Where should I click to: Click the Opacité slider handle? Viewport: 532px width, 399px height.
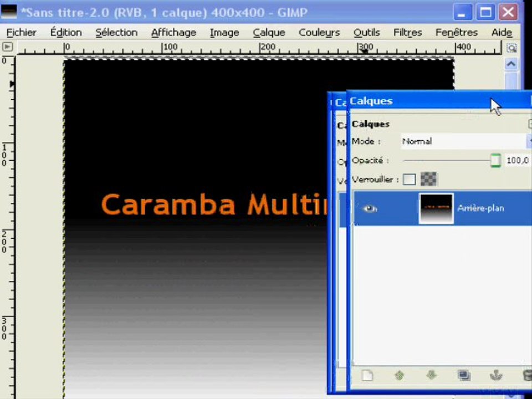click(495, 161)
